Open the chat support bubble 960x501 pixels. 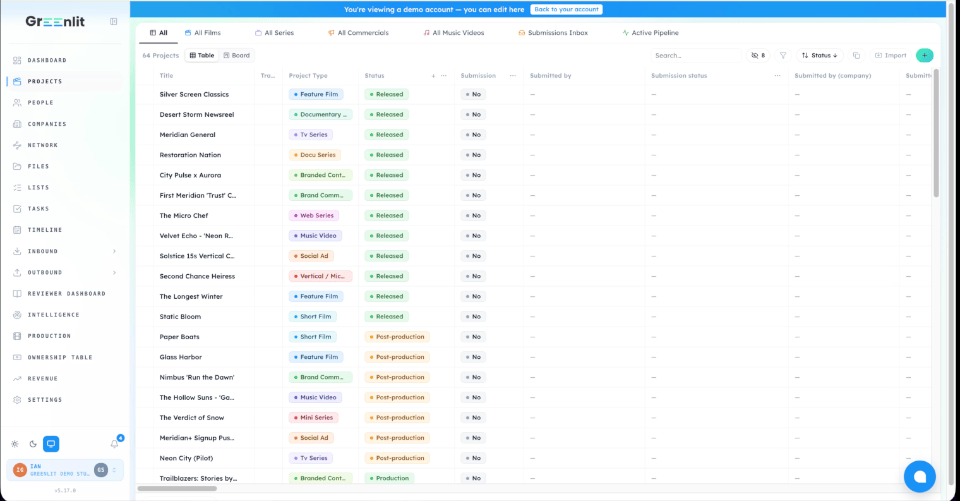(920, 477)
